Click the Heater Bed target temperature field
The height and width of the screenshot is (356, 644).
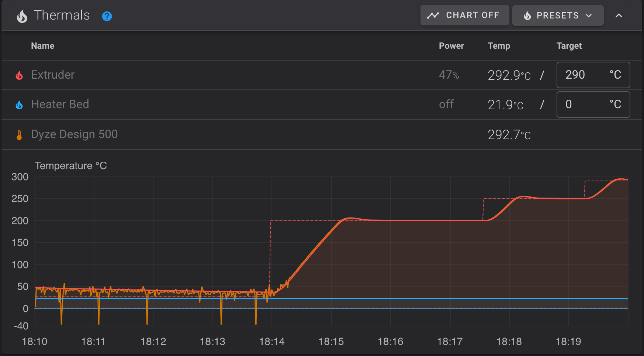coord(593,105)
